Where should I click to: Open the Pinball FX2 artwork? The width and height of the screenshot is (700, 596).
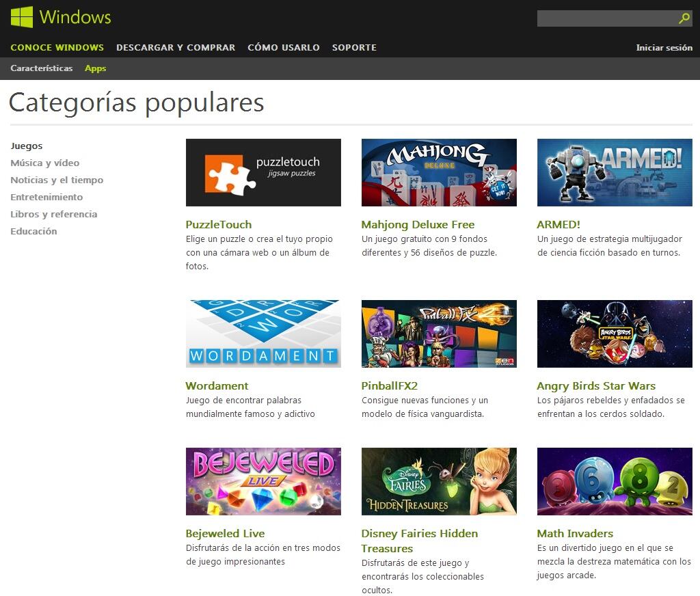(439, 334)
